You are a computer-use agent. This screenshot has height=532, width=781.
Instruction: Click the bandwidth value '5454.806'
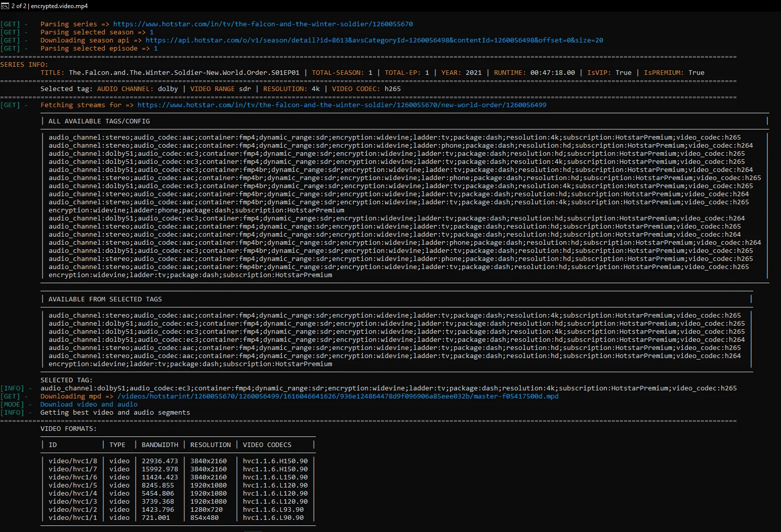[x=158, y=494]
